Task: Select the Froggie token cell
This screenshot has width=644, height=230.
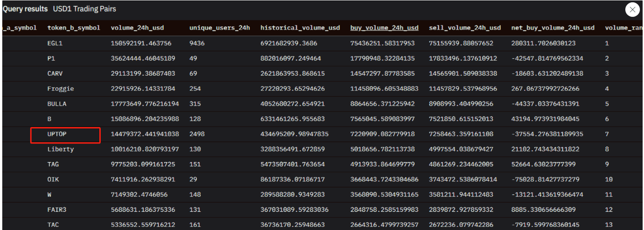Action: coord(61,89)
